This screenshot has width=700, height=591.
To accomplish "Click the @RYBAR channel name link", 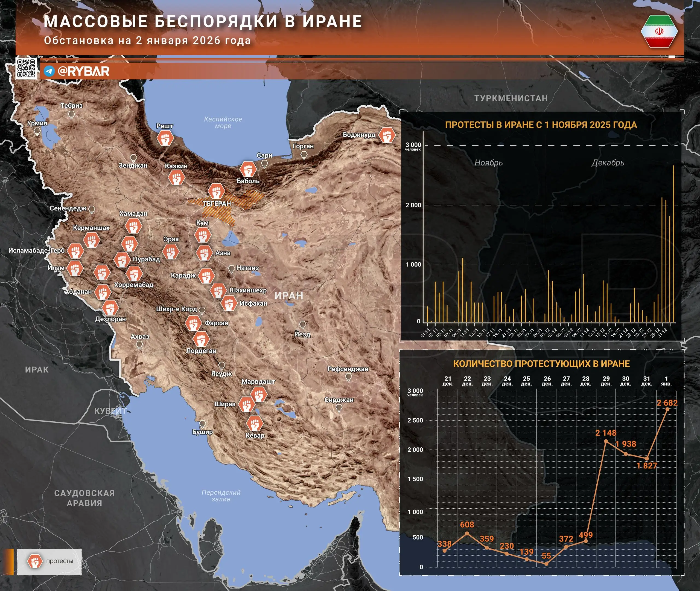I will point(84,71).
